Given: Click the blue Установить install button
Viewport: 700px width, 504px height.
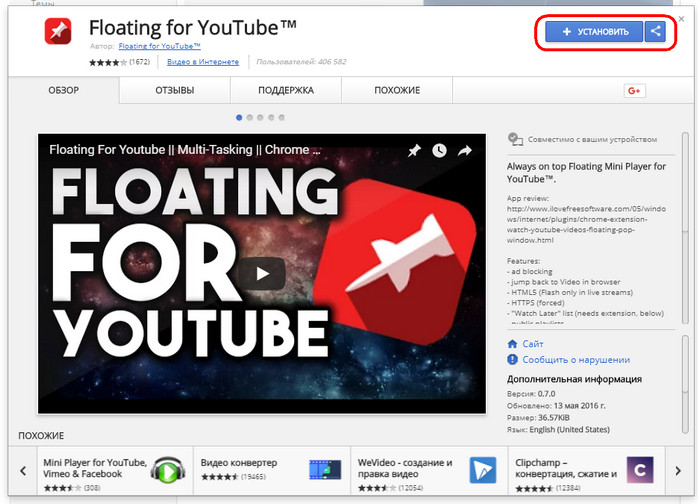Looking at the screenshot, I should click(x=594, y=32).
